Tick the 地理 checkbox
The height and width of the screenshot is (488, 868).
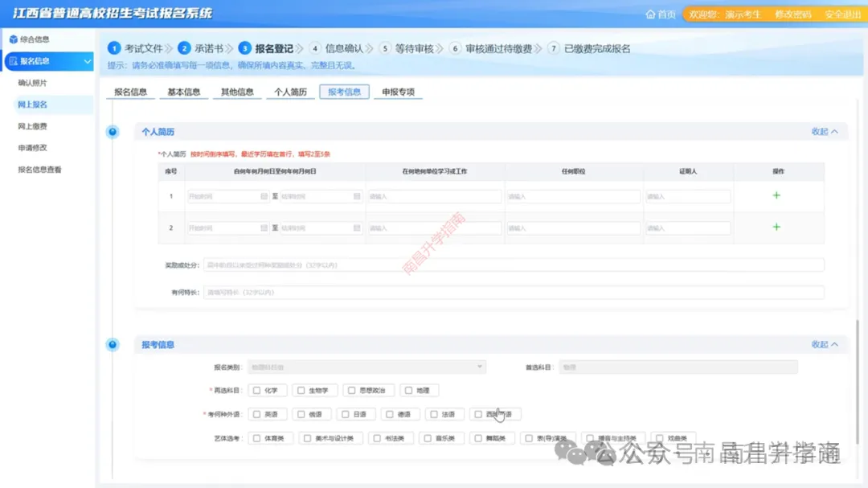click(408, 391)
